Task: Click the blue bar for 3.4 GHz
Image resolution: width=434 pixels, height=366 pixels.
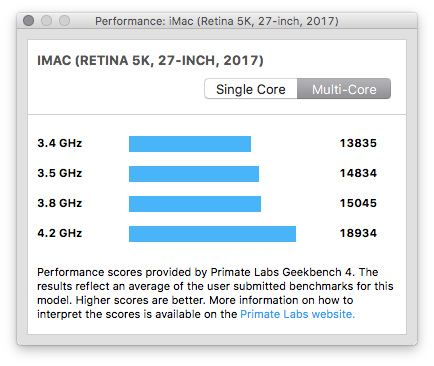Action: pos(190,144)
